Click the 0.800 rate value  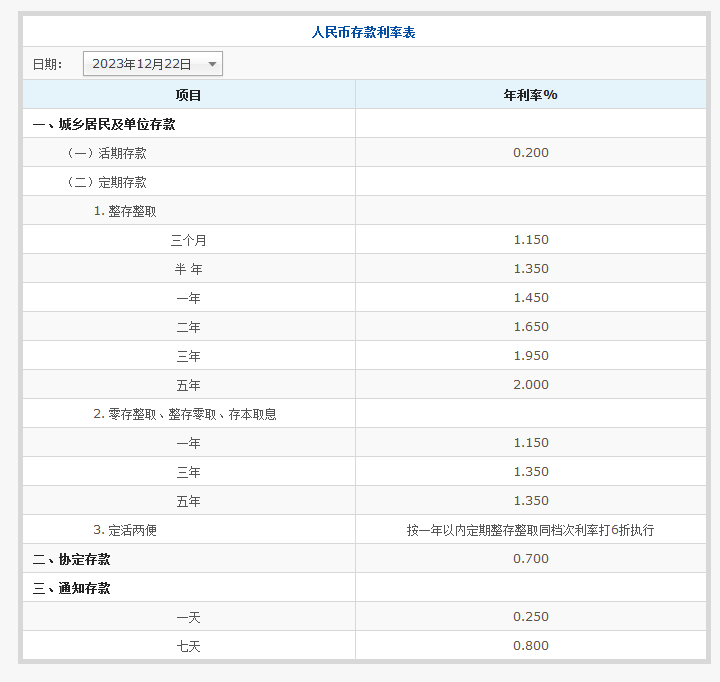pyautogui.click(x=531, y=646)
